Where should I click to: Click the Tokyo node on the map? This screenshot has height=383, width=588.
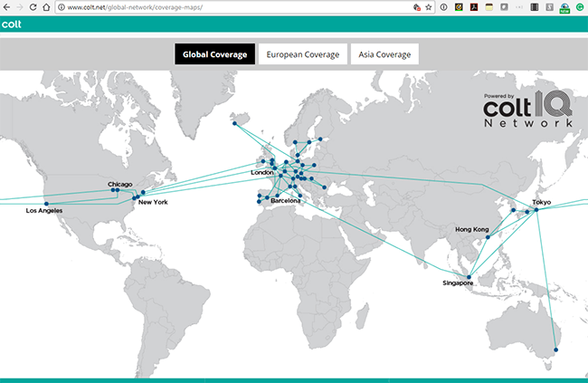point(536,210)
